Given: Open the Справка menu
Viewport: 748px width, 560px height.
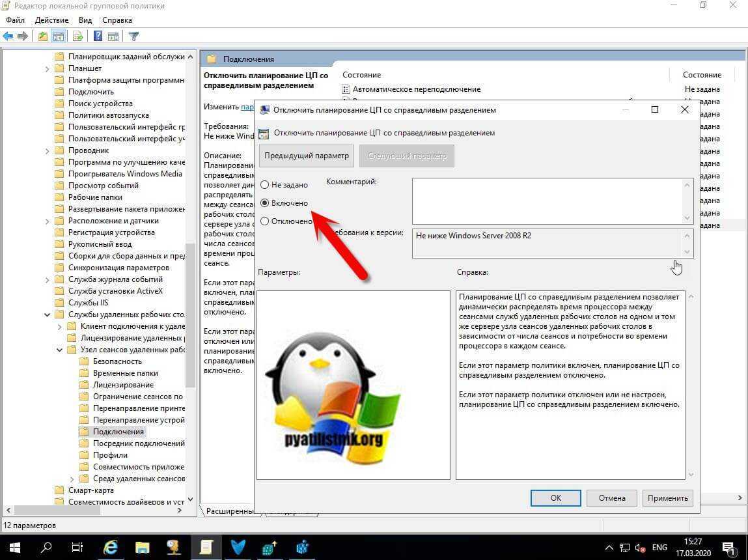Looking at the screenshot, I should pyautogui.click(x=117, y=20).
